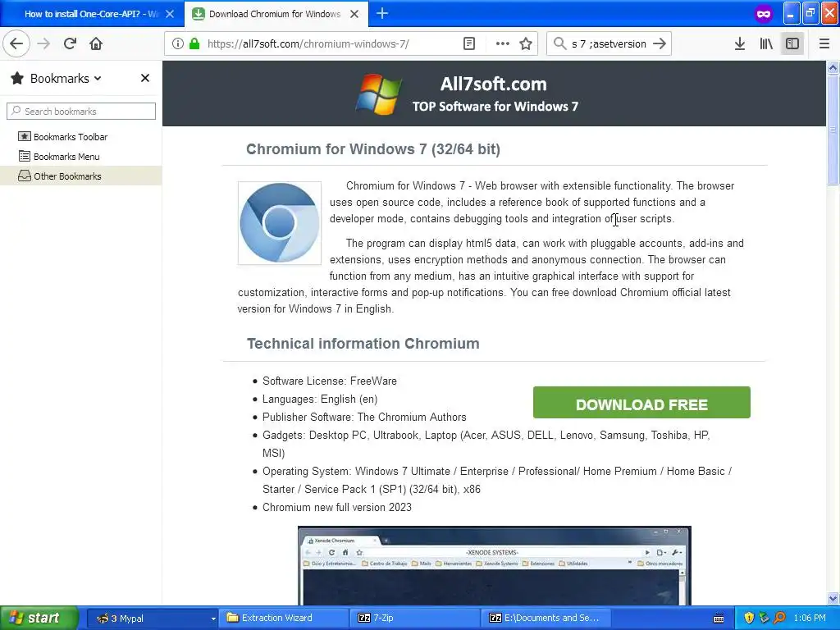Viewport: 840px width, 630px height.
Task: Click the Chromium logo image
Action: (x=280, y=223)
